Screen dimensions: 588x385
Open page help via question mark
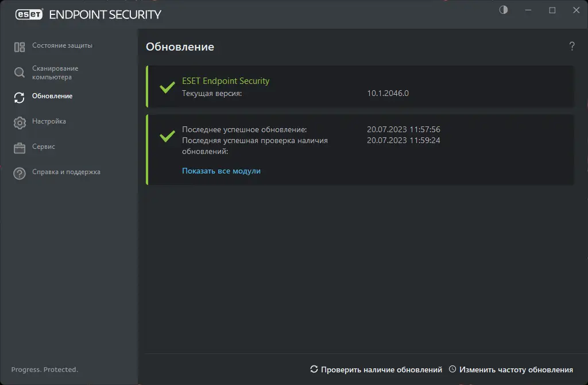[x=572, y=47]
